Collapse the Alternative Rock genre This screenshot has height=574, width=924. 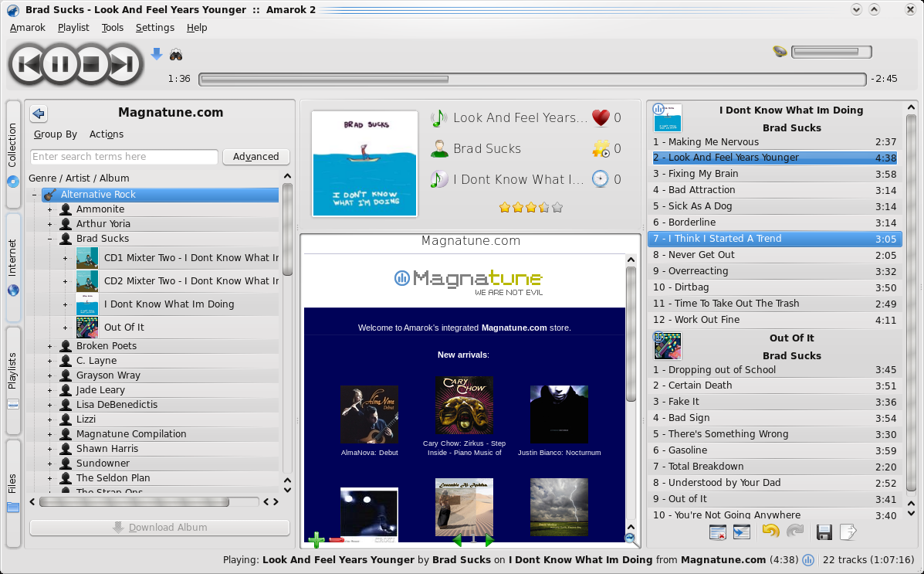pos(35,195)
